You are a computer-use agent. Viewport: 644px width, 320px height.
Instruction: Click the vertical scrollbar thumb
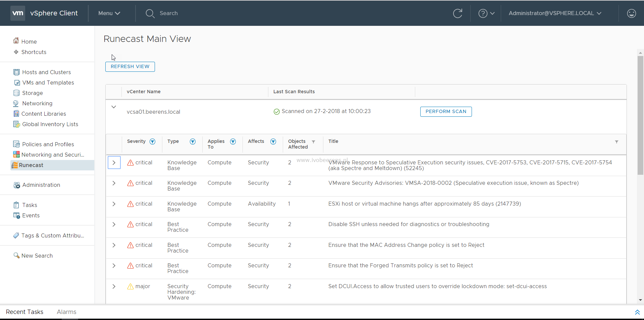pos(640,115)
